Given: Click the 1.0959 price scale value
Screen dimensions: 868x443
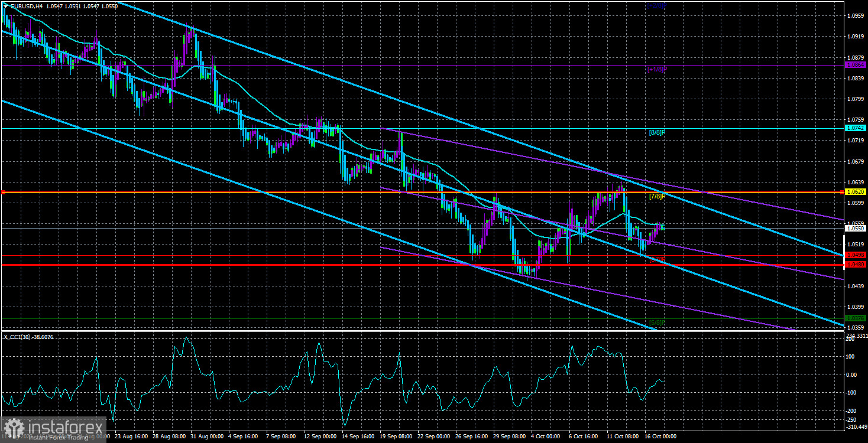Looking at the screenshot, I should pos(855,15).
